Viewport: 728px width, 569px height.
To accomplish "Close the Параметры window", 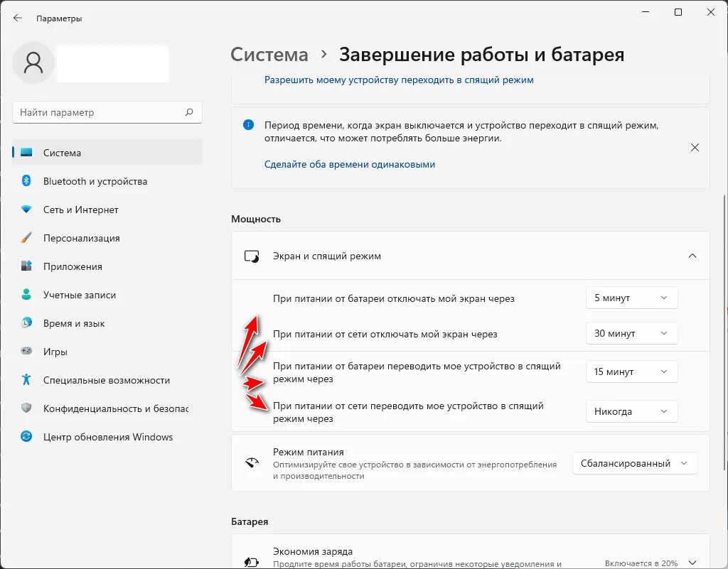I will tap(710, 12).
